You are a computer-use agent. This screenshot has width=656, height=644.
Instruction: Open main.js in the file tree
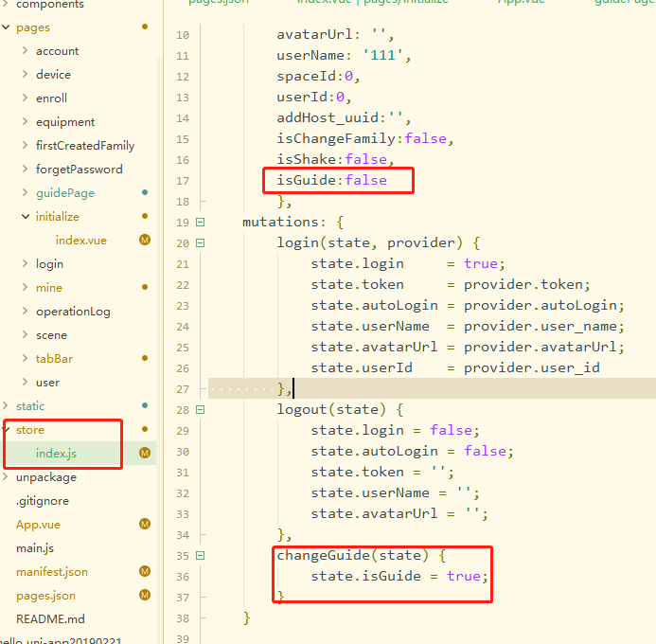[35, 548]
